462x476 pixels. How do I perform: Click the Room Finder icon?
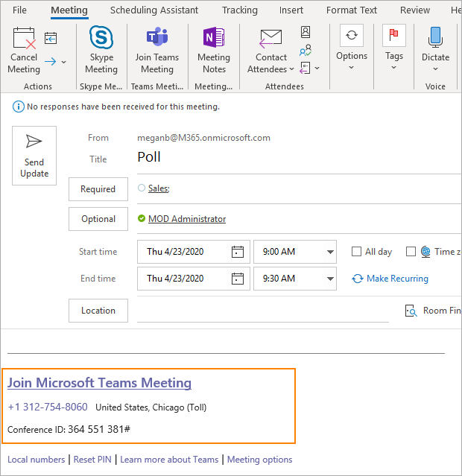click(x=411, y=311)
